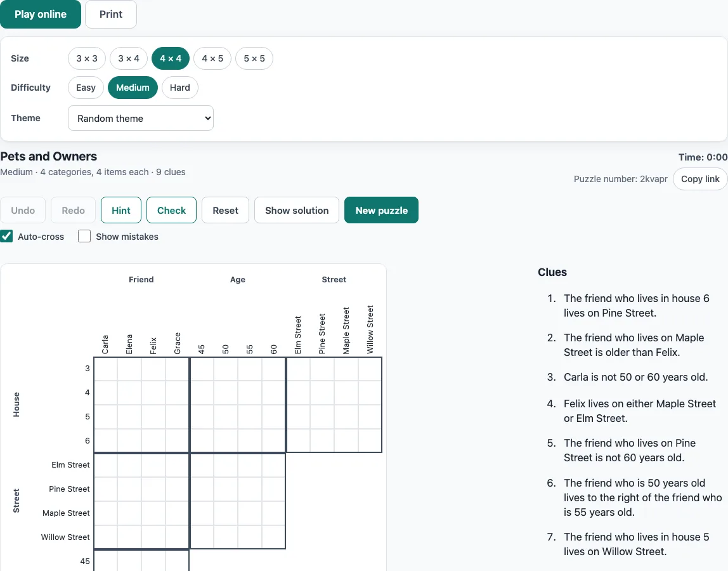Mark grid cell house 3 and Elm Street

click(298, 369)
